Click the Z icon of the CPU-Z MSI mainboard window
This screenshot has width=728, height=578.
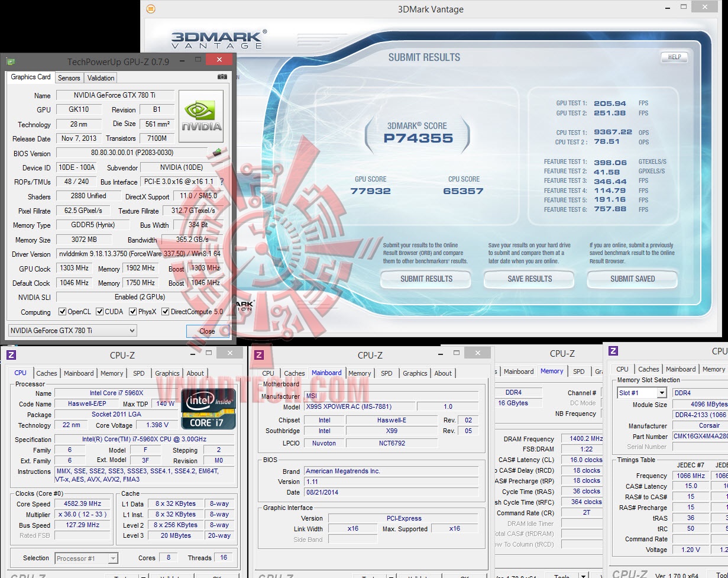tap(258, 354)
